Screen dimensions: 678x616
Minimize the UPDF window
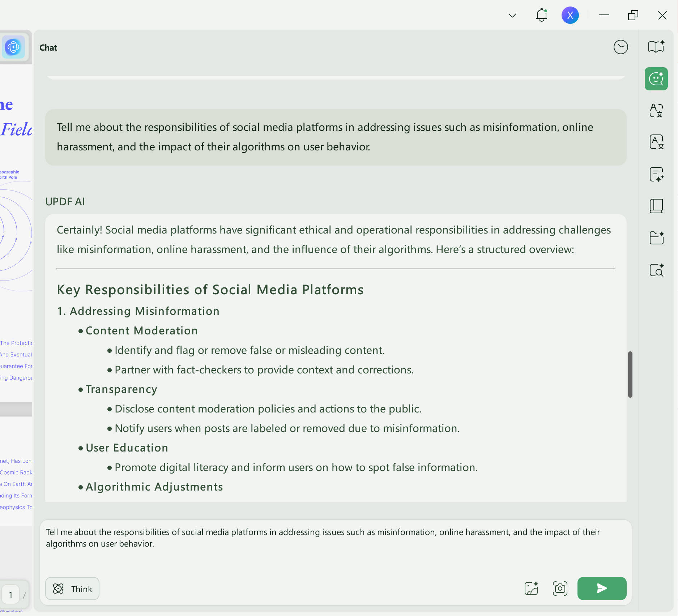click(604, 15)
